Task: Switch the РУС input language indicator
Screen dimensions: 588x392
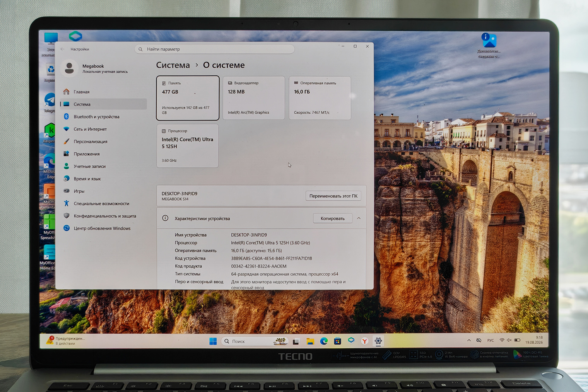Action: [x=491, y=340]
